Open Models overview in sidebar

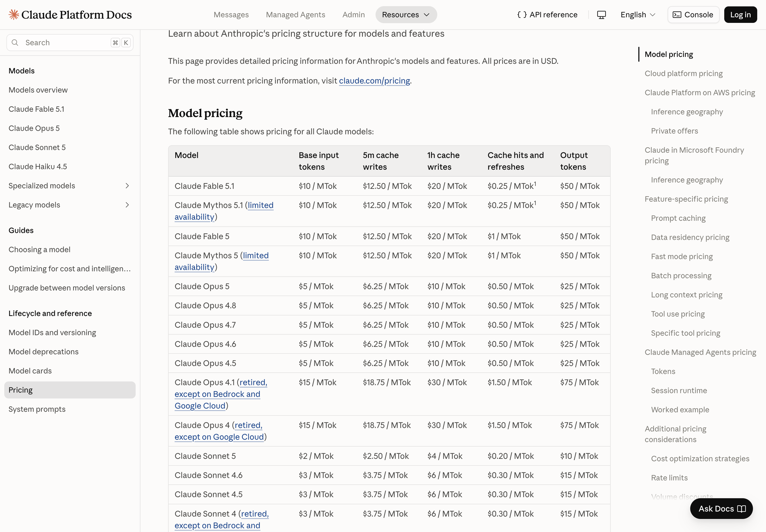pos(38,90)
